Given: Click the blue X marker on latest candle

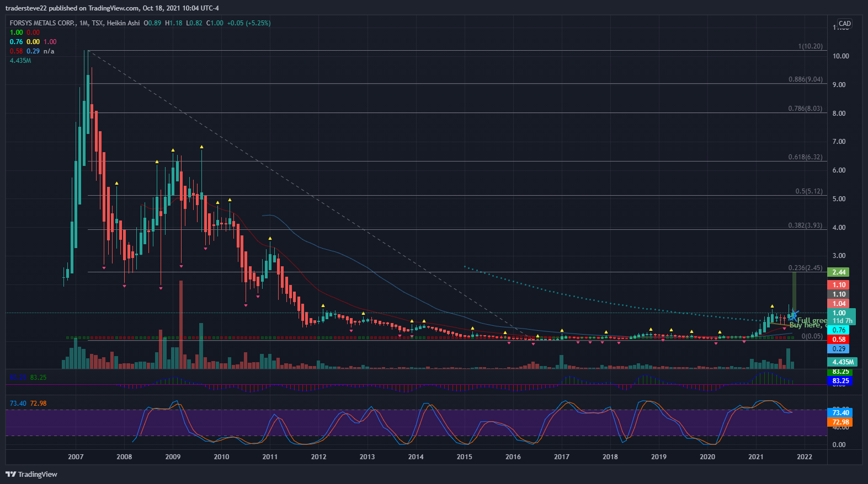Looking at the screenshot, I should (793, 316).
